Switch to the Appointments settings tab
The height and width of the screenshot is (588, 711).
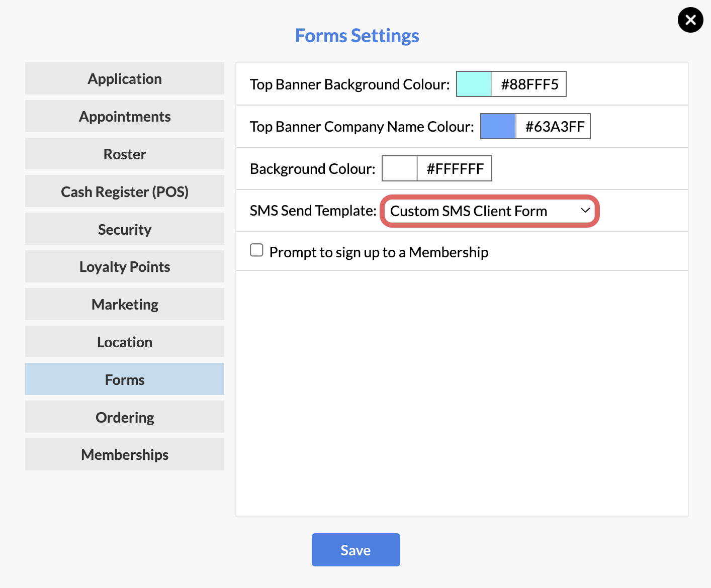(x=124, y=116)
